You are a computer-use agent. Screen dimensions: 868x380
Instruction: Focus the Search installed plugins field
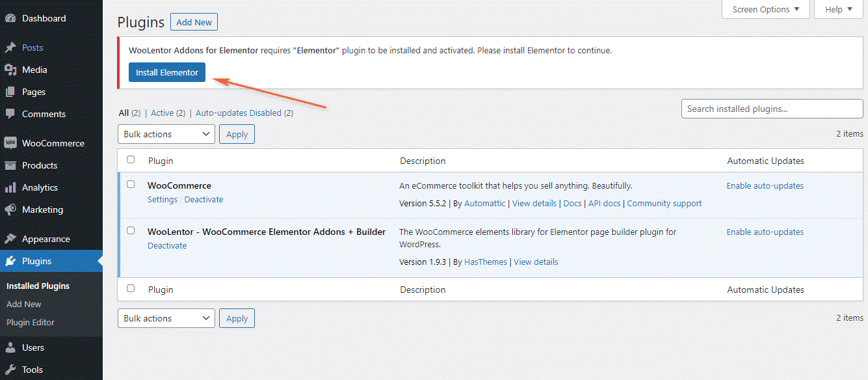tap(772, 109)
